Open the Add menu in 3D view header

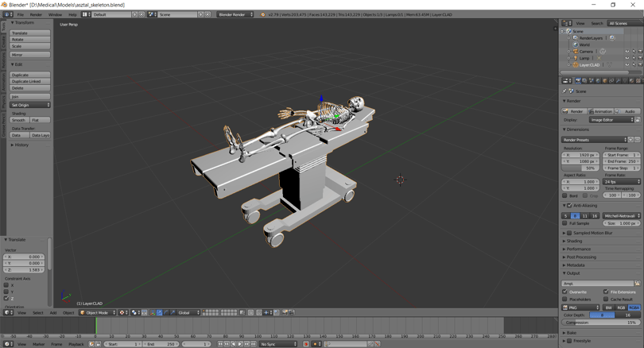53,313
